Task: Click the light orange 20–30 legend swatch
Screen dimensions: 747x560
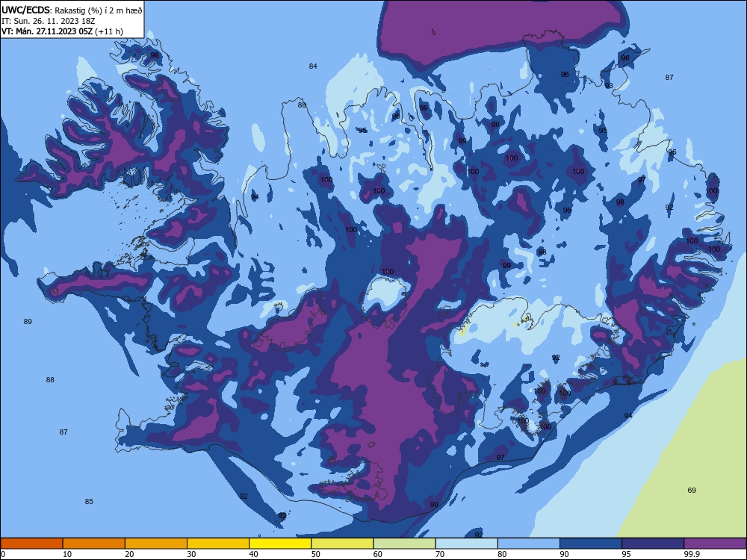Action: click(156, 544)
